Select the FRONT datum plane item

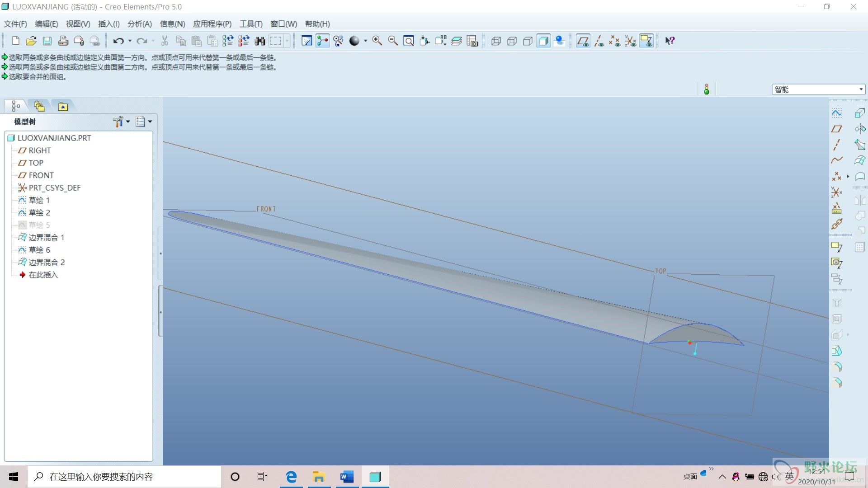click(x=41, y=175)
